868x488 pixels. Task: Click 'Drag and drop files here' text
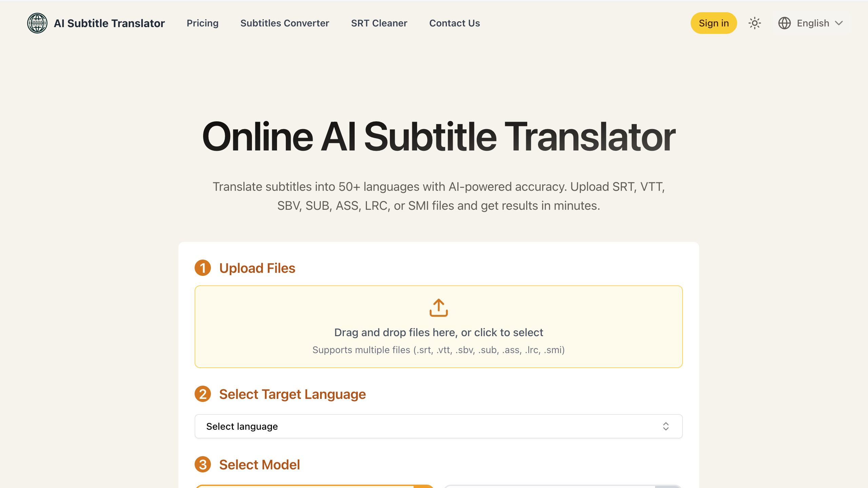pyautogui.click(x=439, y=332)
